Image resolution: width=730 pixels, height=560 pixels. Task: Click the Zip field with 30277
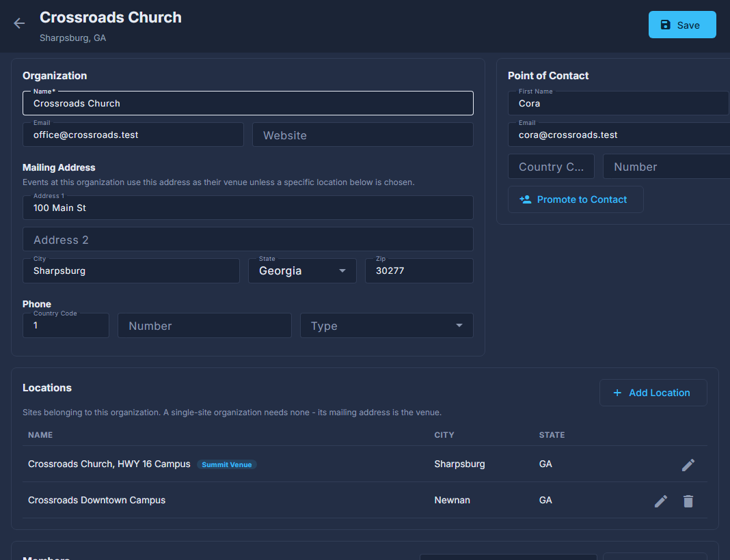(419, 270)
